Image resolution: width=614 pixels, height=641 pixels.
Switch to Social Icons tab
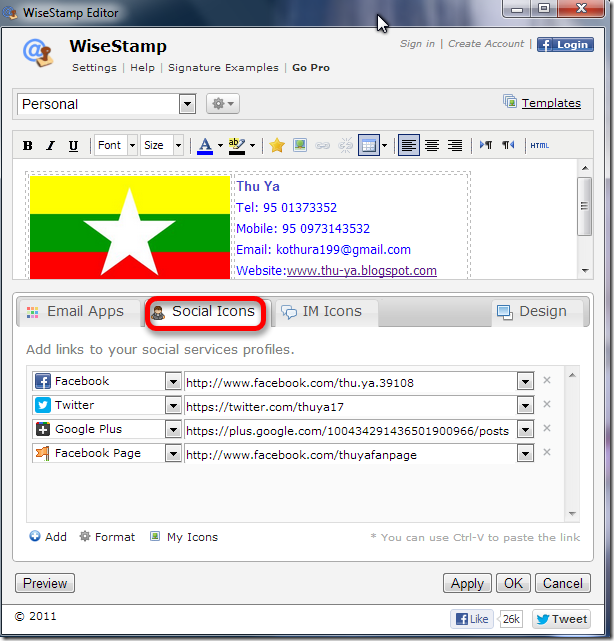pos(206,313)
